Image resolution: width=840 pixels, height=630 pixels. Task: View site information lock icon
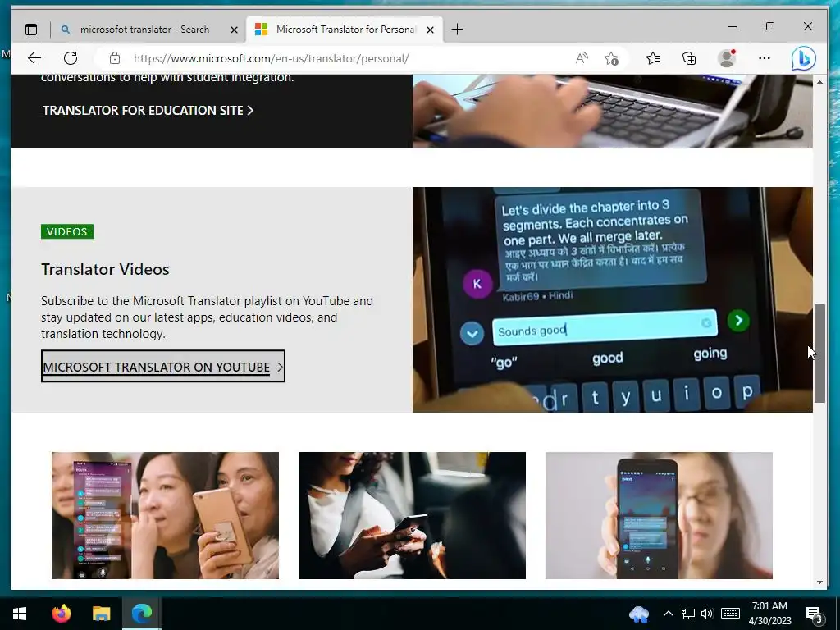point(115,58)
